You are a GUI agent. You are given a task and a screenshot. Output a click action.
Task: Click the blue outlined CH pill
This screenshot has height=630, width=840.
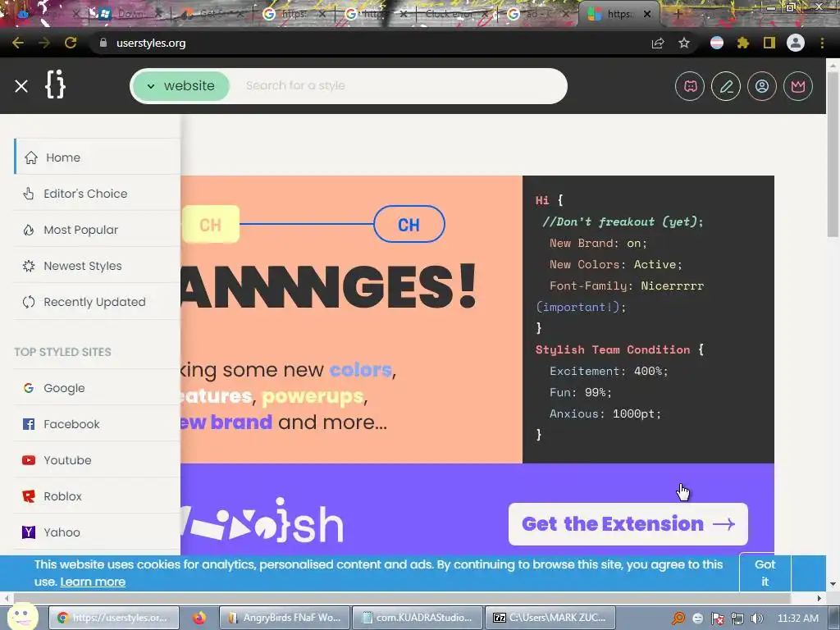point(409,225)
